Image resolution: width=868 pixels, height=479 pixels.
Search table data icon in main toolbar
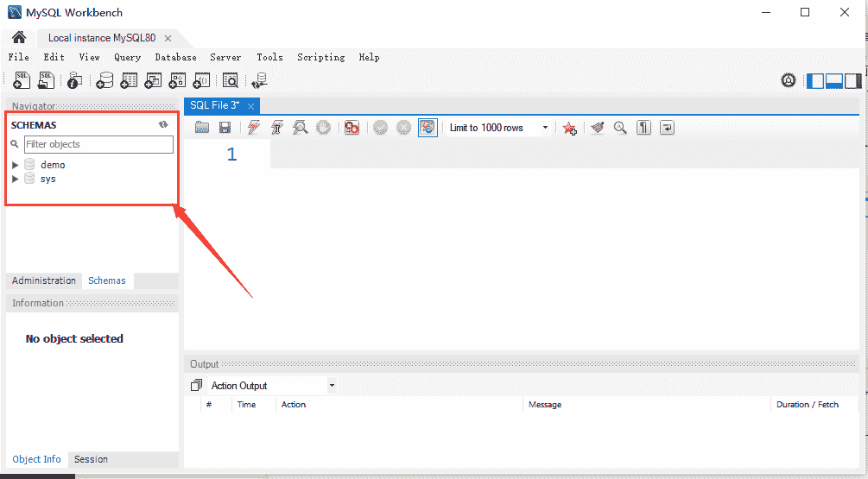(x=230, y=81)
